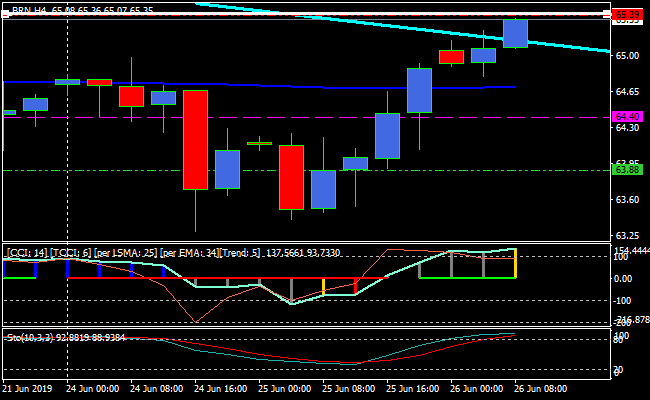This screenshot has width=650, height=400.
Task: Select the latest blue candle at chart top
Action: point(515,33)
